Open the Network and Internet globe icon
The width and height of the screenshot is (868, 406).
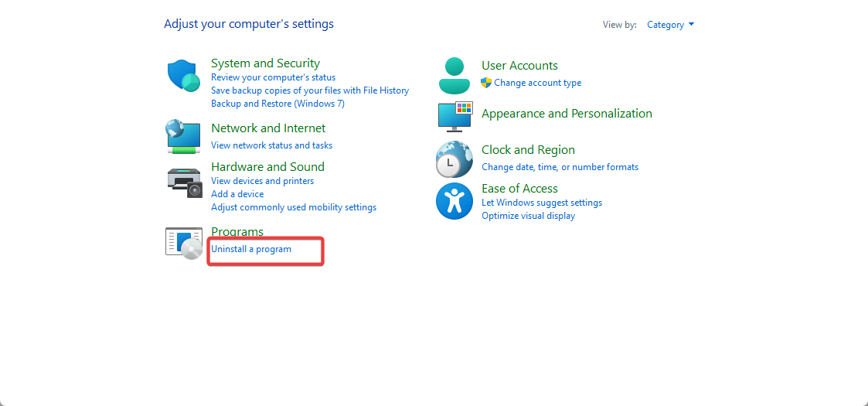pos(184,136)
